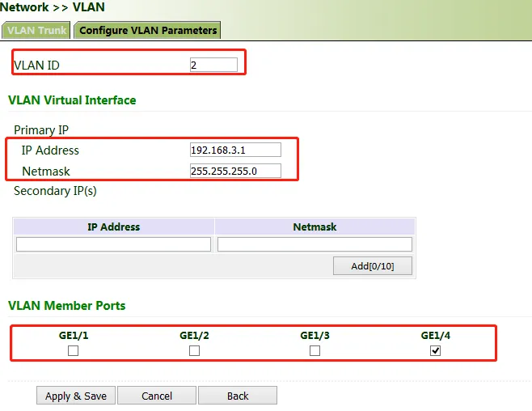Image resolution: width=532 pixels, height=411 pixels.
Task: Click the GE1/1 port label
Action: (x=74, y=335)
